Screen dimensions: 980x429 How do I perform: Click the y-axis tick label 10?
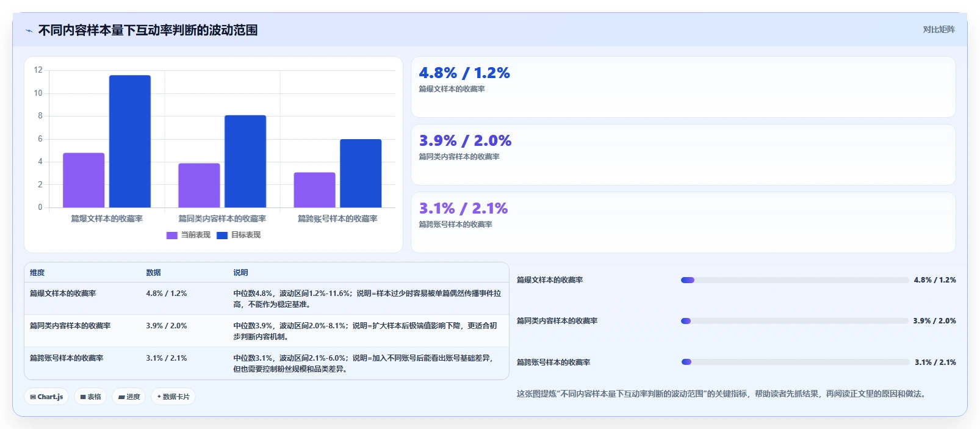click(x=38, y=93)
